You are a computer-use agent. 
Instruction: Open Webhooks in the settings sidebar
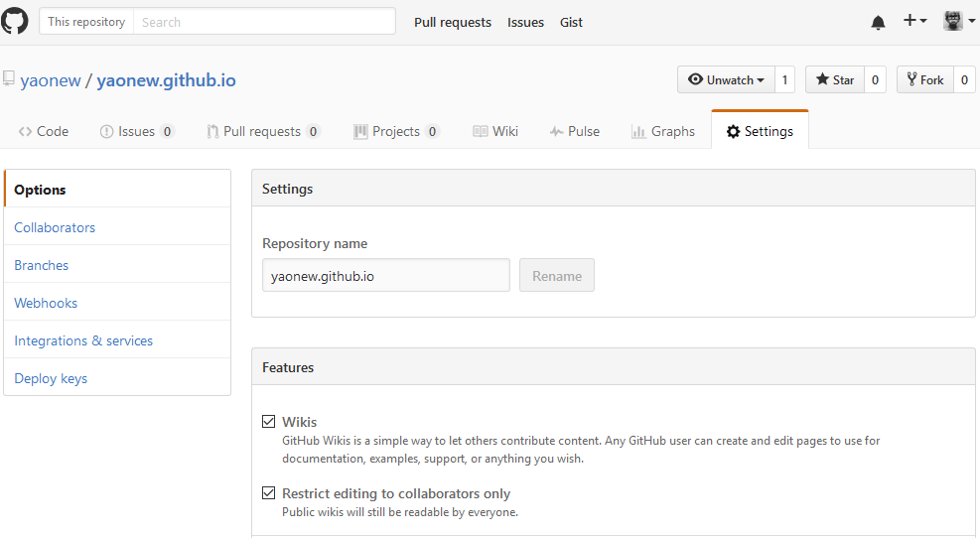(46, 303)
